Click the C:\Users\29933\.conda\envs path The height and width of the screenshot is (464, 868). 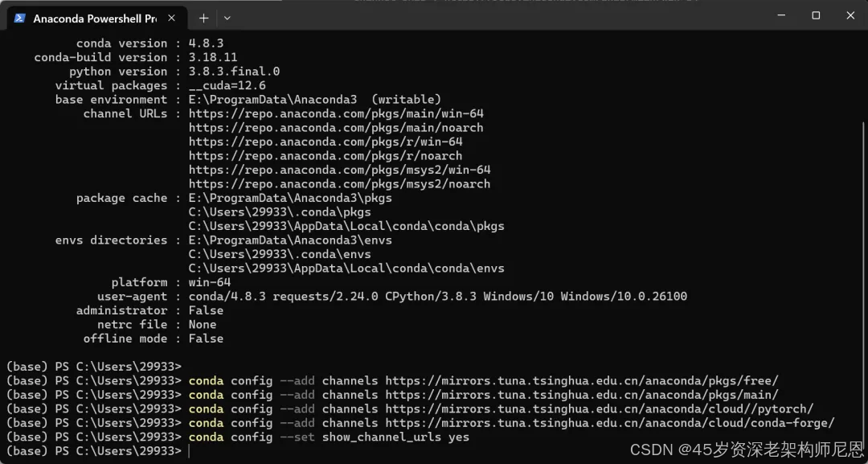pyautogui.click(x=280, y=254)
